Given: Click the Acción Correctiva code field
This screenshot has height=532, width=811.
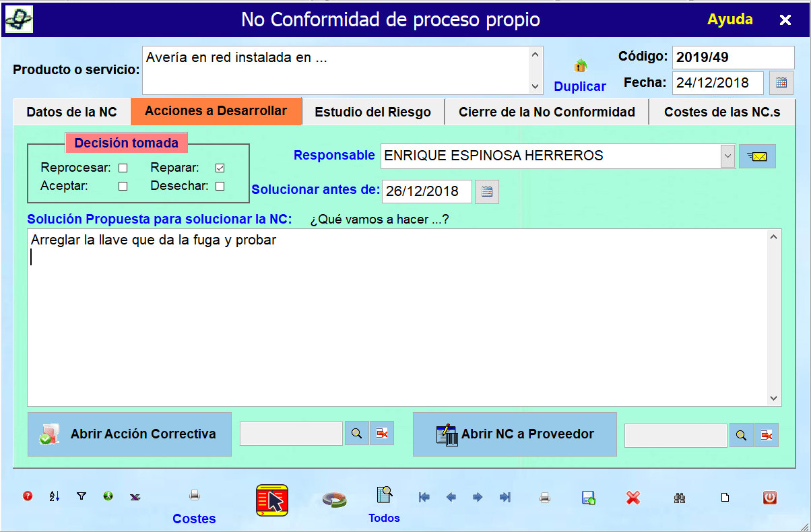Looking at the screenshot, I should (x=292, y=434).
